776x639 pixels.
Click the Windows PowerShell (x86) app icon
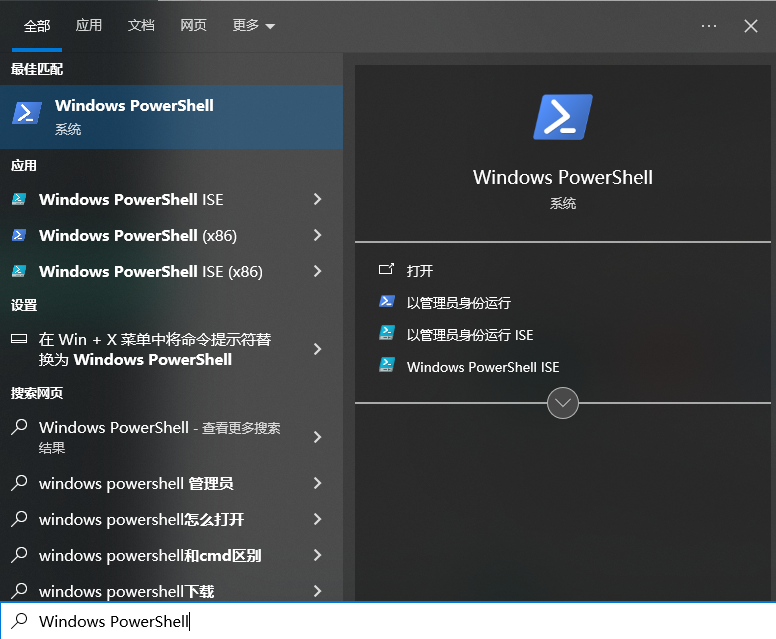(x=19, y=235)
